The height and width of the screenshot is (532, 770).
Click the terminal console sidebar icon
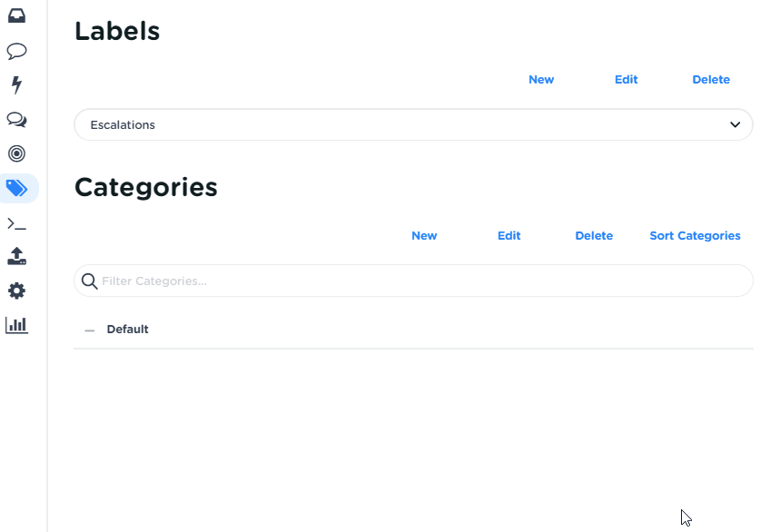(16, 222)
